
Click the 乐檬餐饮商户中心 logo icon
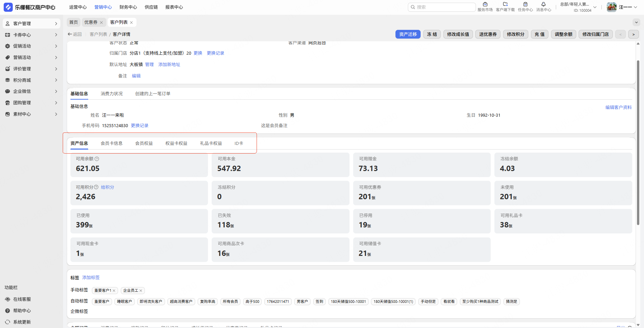8,7
